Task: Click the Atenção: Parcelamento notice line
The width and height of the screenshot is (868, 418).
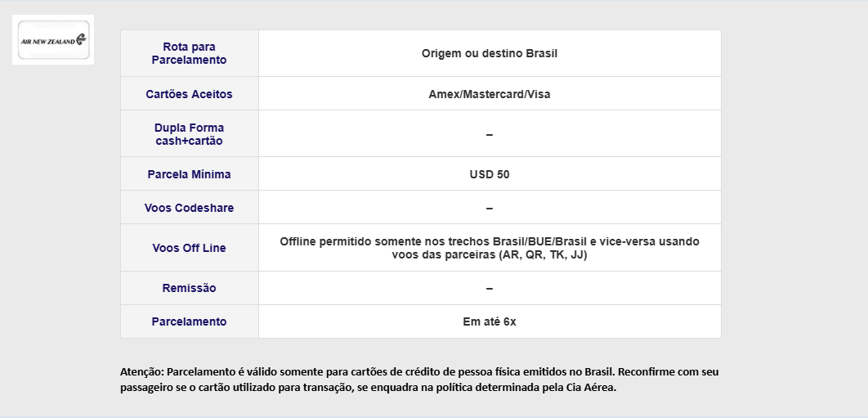Action: (x=419, y=371)
